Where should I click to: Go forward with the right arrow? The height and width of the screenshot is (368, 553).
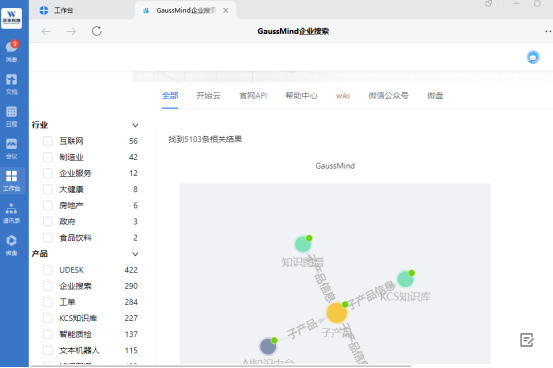71,31
